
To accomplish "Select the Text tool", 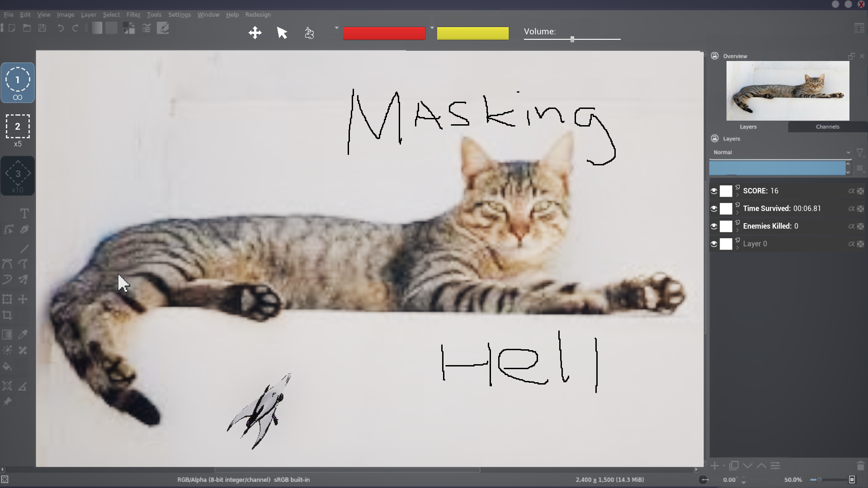I will pos(24,212).
